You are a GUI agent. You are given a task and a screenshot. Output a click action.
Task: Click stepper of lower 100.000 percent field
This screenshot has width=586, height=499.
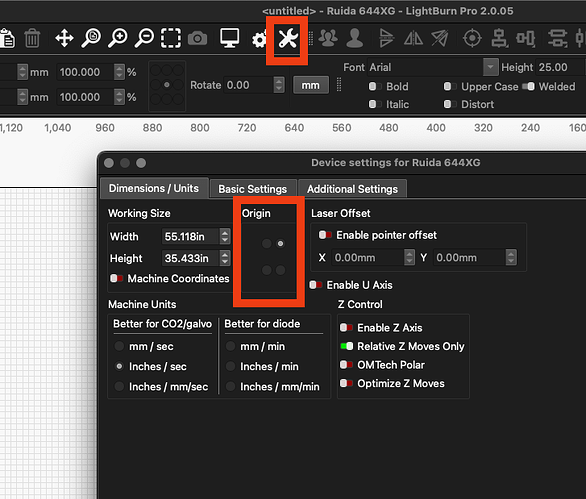click(119, 97)
